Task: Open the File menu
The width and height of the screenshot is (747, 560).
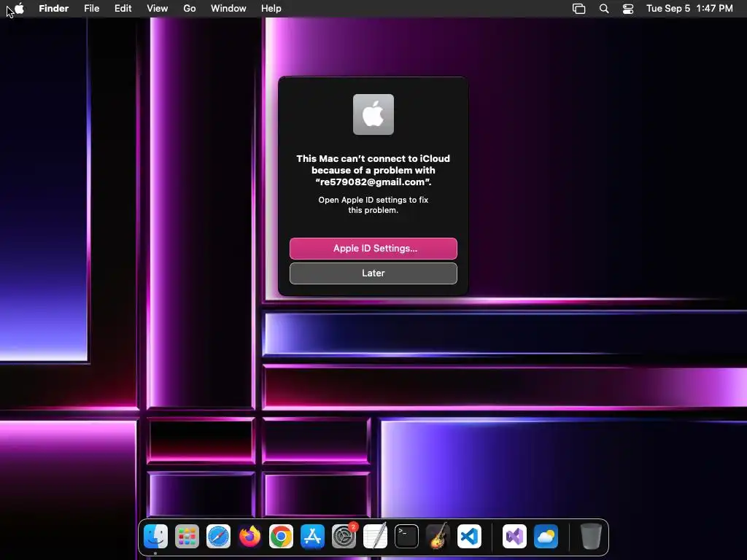Action: pos(91,9)
